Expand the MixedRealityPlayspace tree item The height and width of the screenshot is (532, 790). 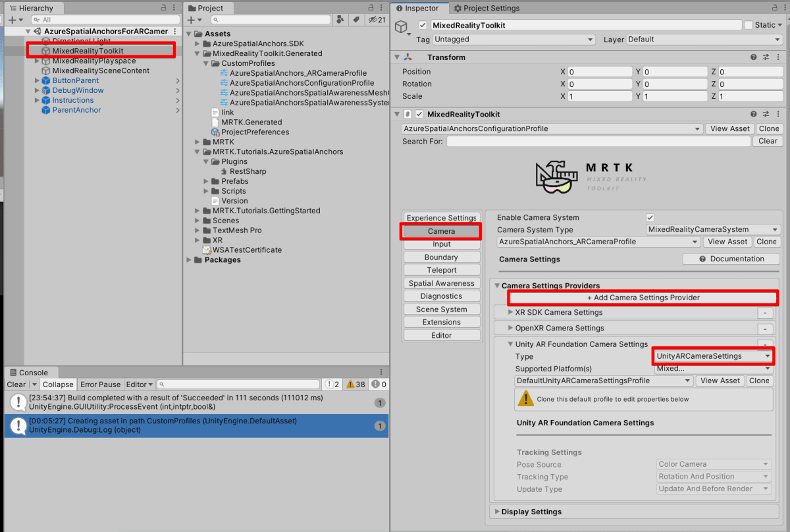38,61
